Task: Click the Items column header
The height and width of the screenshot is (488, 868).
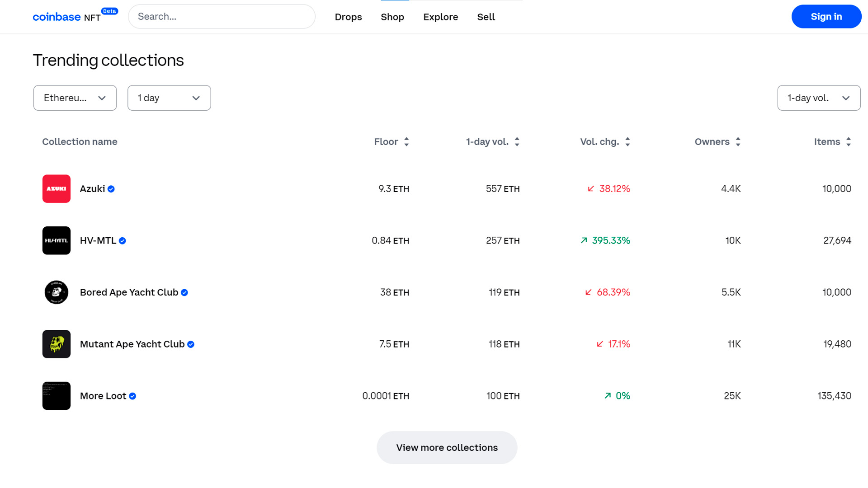Action: click(827, 142)
